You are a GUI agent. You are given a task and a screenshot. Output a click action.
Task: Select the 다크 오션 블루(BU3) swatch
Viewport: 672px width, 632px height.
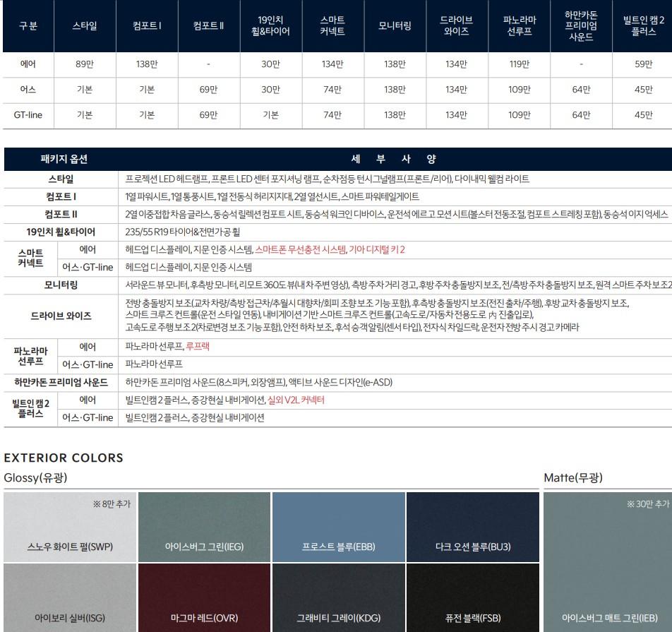(x=472, y=525)
